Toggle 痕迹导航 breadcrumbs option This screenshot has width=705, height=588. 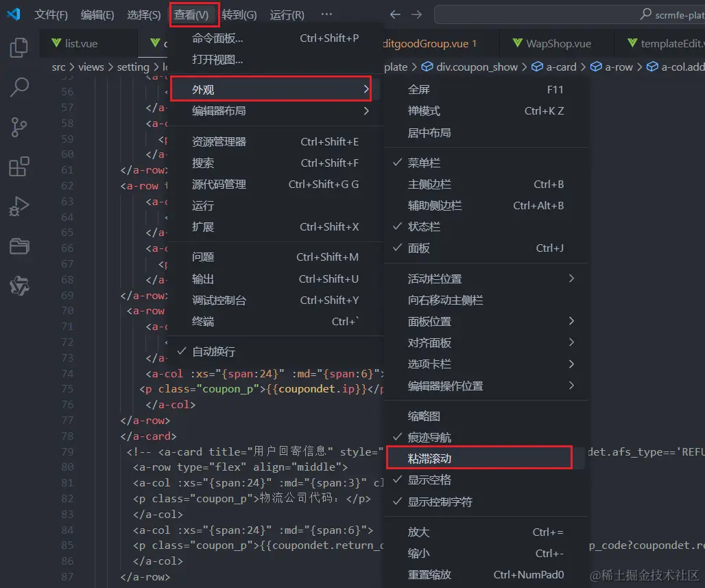click(486, 437)
